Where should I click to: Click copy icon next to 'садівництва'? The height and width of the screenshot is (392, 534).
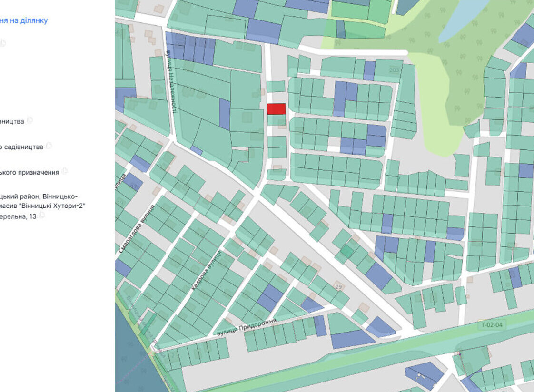[49, 146]
